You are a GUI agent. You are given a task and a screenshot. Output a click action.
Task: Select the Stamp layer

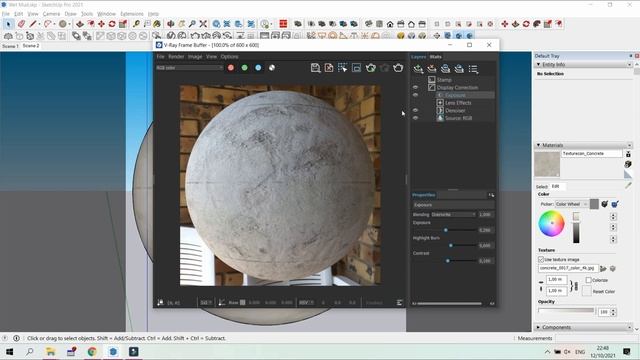(444, 80)
